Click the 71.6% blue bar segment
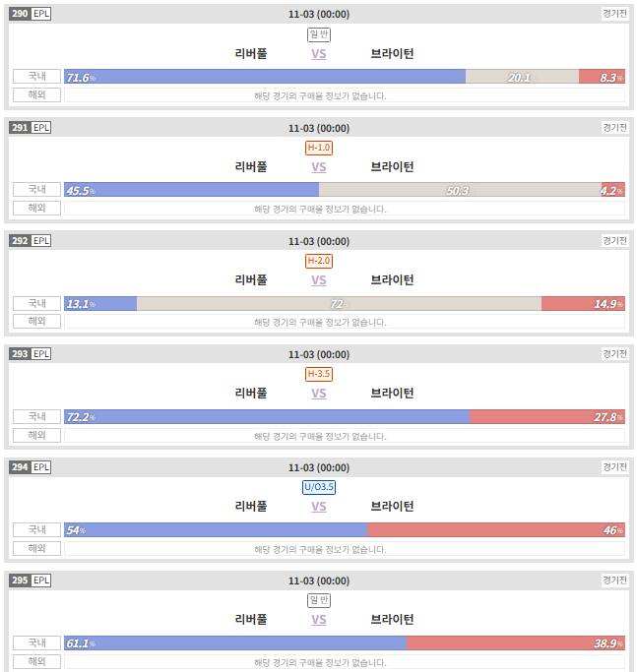The height and width of the screenshot is (672, 637). coord(265,77)
